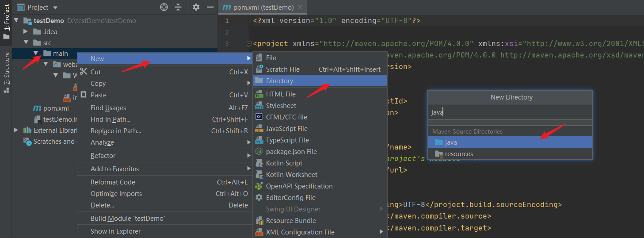The height and width of the screenshot is (238, 644).
Task: Click the Kotlin Script icon
Action: click(x=259, y=163)
